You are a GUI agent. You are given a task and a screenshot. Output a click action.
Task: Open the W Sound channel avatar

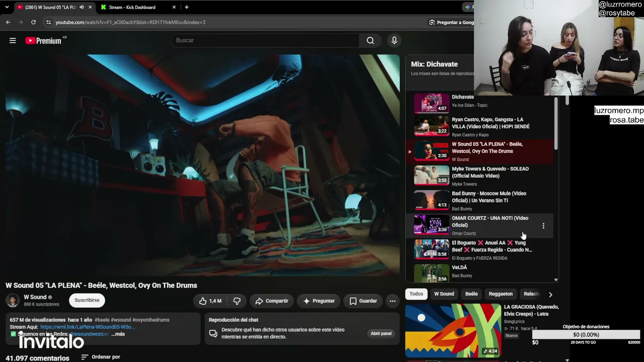[13, 300]
